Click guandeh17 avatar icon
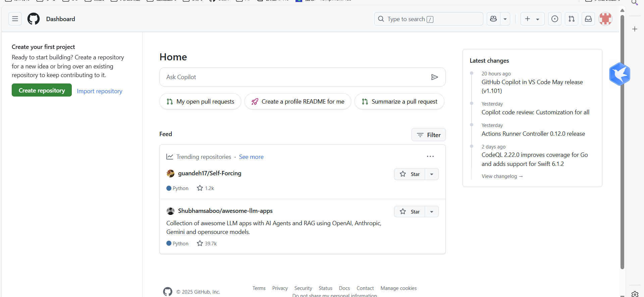 [170, 173]
